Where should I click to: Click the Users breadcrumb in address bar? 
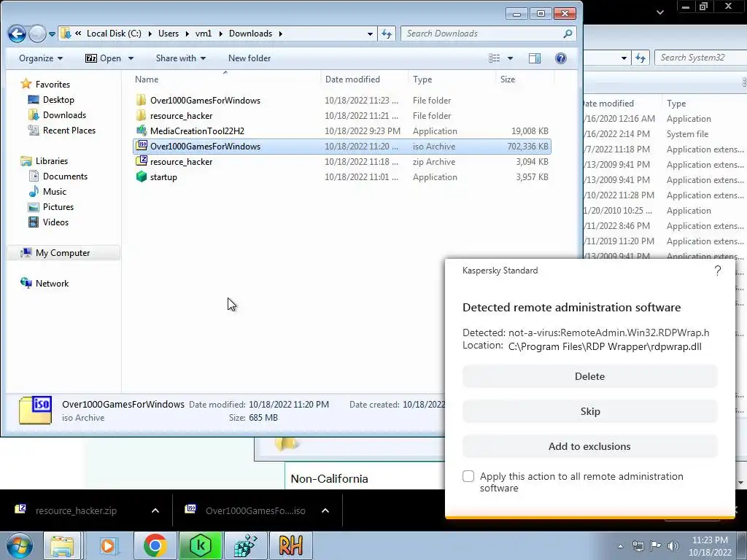pos(169,34)
